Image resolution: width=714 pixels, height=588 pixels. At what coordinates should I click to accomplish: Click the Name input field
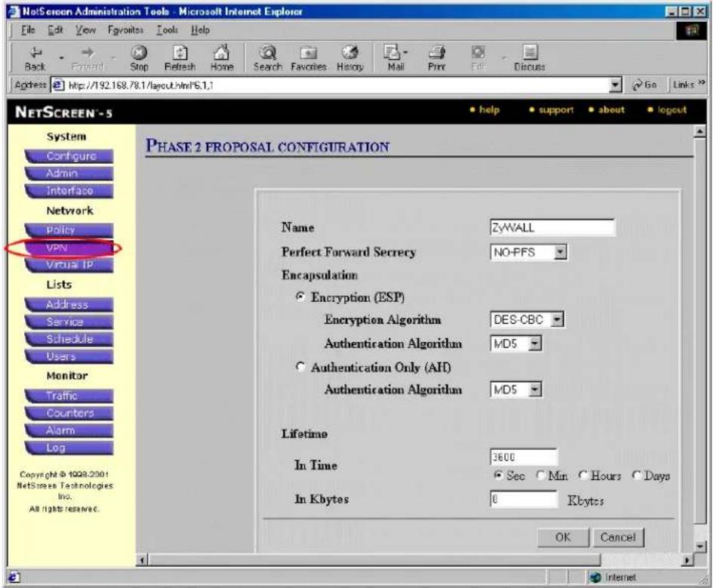click(552, 227)
